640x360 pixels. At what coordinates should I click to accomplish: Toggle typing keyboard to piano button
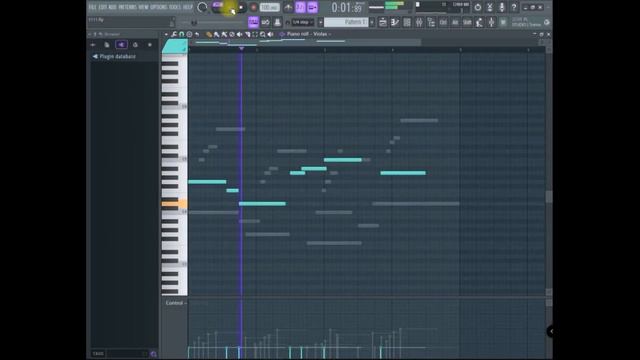(x=253, y=22)
